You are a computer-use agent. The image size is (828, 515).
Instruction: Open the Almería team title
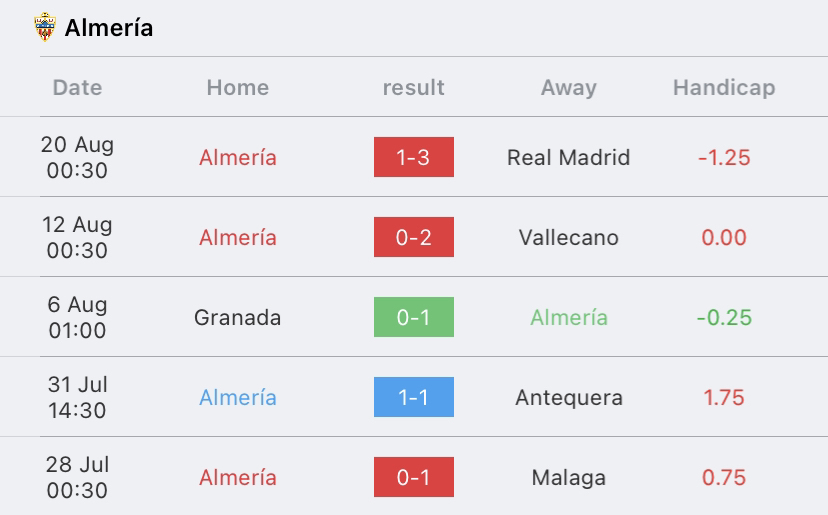tap(109, 27)
